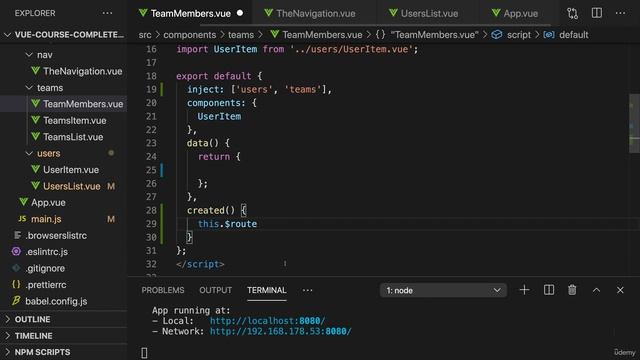This screenshot has height=360, width=640.
Task: Click .eslintrc.js file icon
Action: tap(16, 251)
